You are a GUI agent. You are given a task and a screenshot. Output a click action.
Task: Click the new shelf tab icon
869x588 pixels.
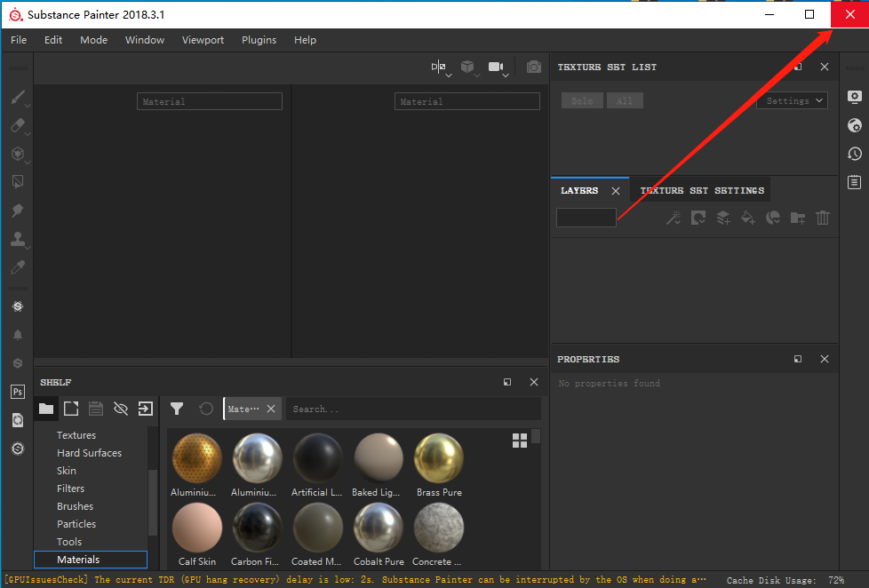pos(71,409)
